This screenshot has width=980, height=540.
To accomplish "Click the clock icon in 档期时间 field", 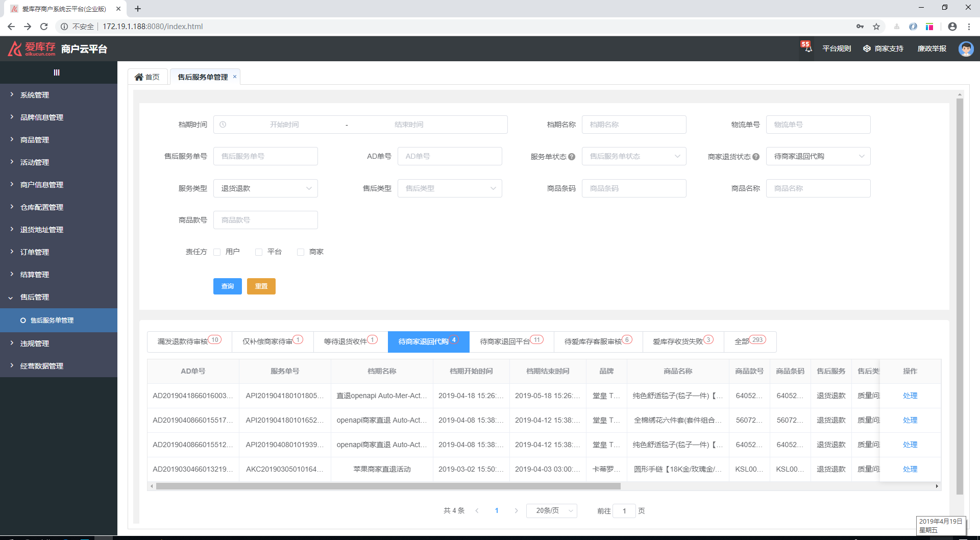I will [223, 125].
